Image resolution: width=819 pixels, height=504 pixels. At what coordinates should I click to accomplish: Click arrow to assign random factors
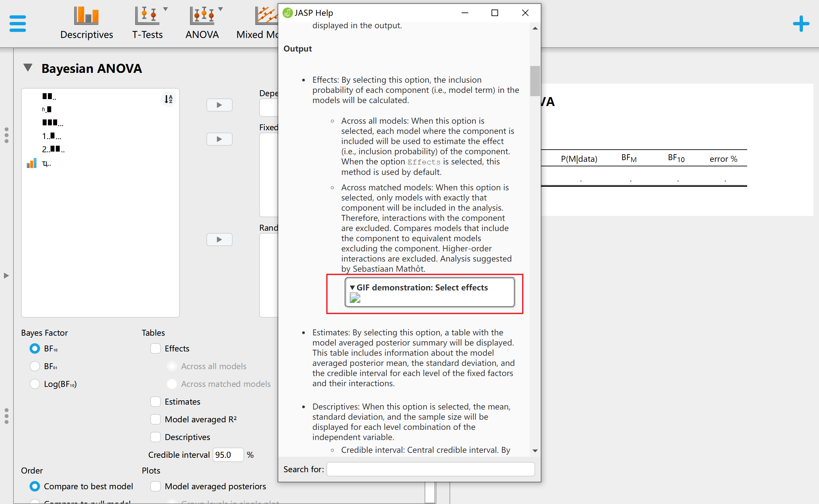coord(219,239)
